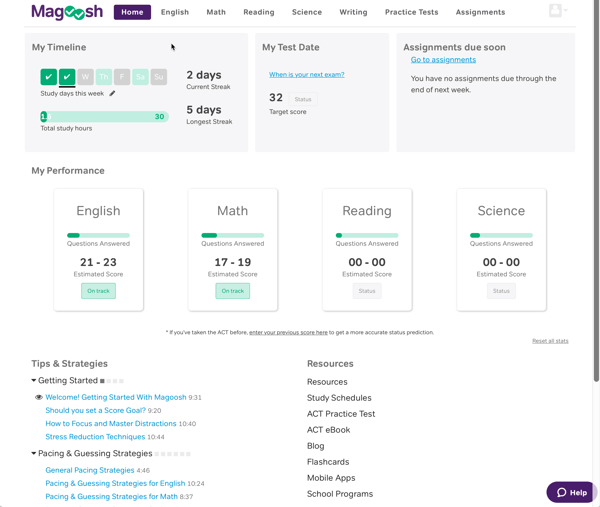Open the Practice Tests tab
The height and width of the screenshot is (507, 600).
coord(411,12)
